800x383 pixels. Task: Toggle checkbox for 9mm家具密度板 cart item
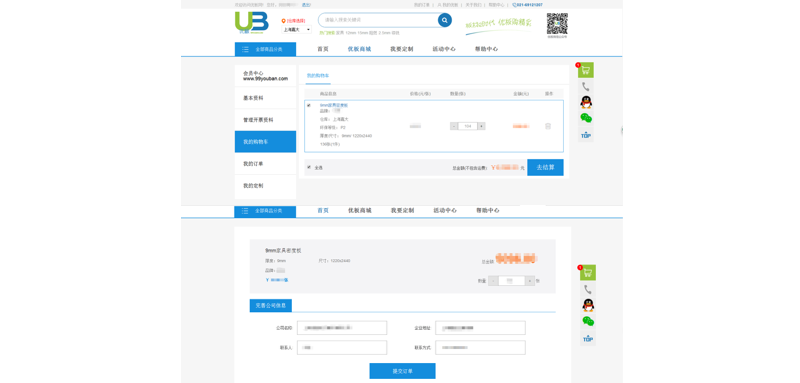point(309,105)
